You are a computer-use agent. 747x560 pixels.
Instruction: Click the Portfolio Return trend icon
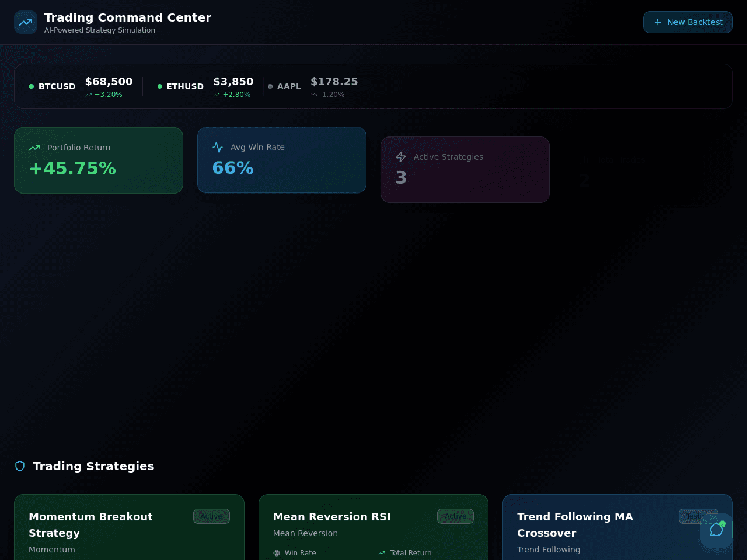[34, 148]
